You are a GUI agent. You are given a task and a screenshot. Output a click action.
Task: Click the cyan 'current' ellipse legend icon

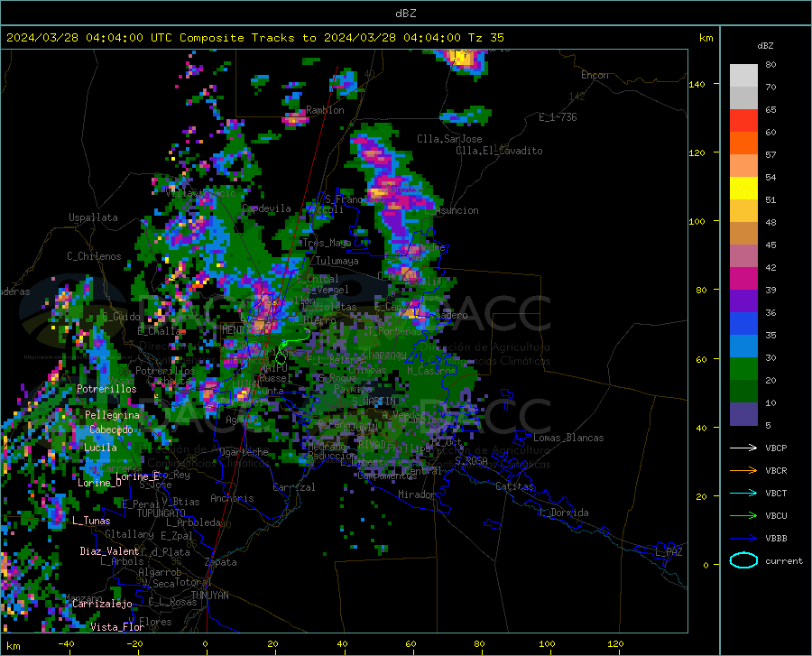(x=743, y=560)
